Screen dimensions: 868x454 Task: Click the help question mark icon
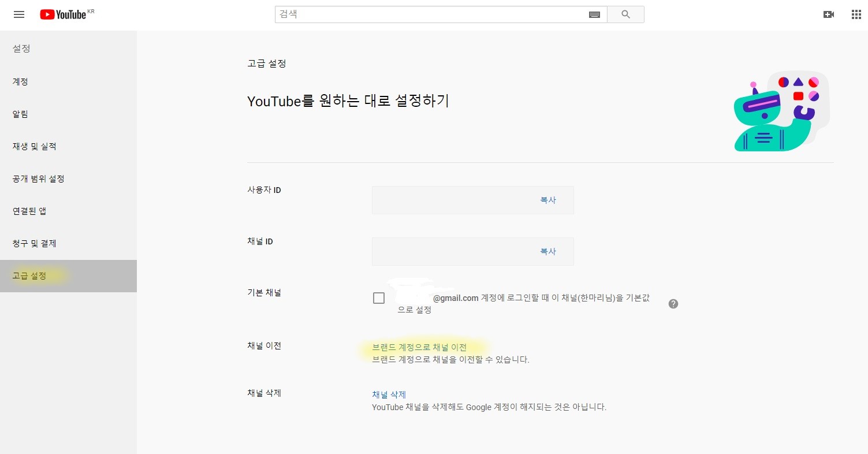coord(673,304)
